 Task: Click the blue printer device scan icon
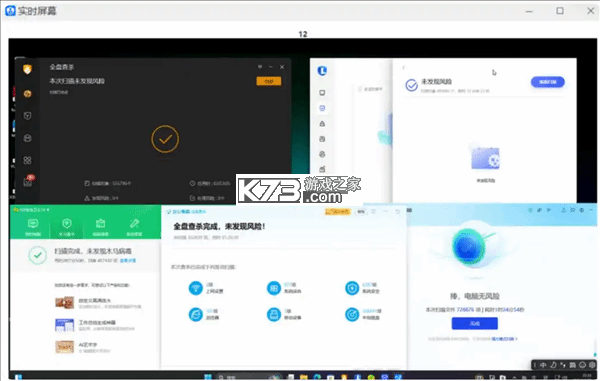point(274,314)
